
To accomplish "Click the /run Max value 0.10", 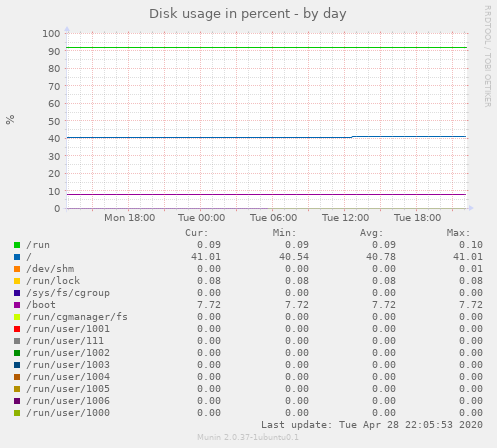I will (x=471, y=245).
